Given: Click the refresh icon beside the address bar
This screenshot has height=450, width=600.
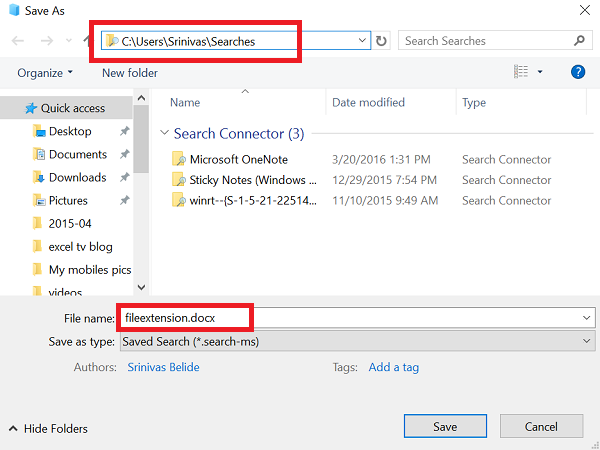Looking at the screenshot, I should [381, 41].
